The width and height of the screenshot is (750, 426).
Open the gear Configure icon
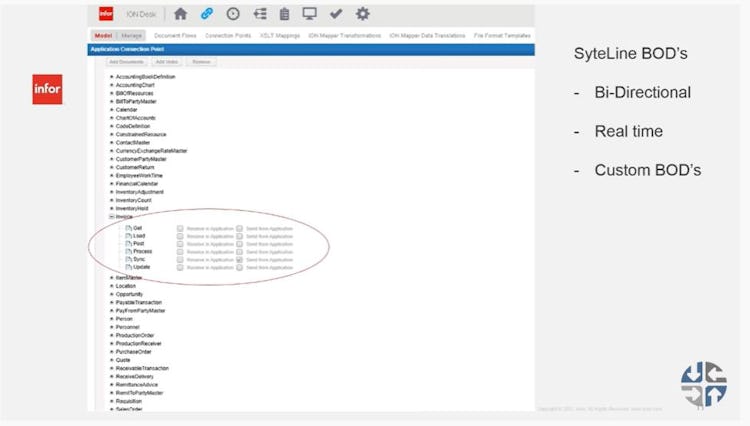tap(363, 14)
